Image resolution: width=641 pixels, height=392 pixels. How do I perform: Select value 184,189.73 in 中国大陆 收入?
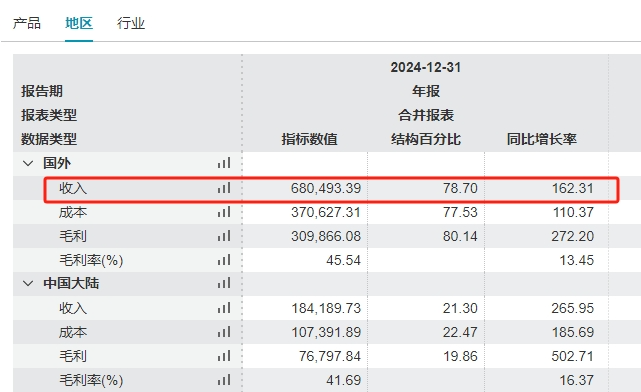[326, 308]
